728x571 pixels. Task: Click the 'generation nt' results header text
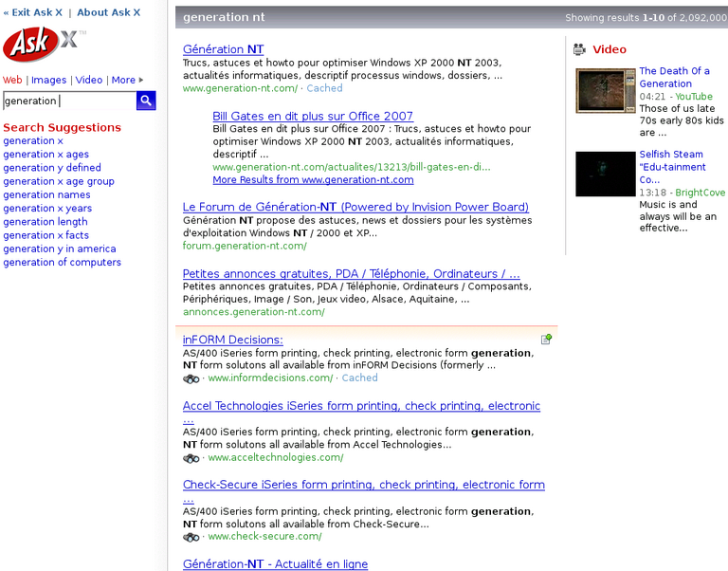tap(224, 17)
